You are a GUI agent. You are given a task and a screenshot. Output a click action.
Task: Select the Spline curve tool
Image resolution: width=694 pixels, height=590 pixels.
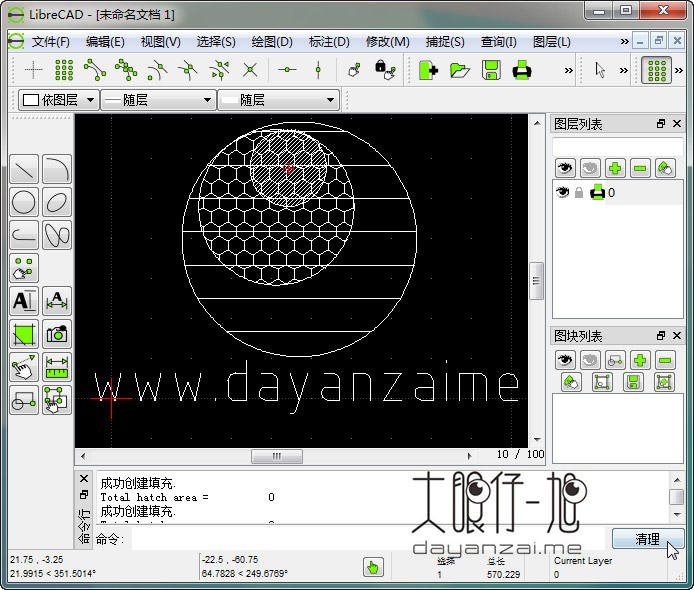pyautogui.click(x=57, y=235)
